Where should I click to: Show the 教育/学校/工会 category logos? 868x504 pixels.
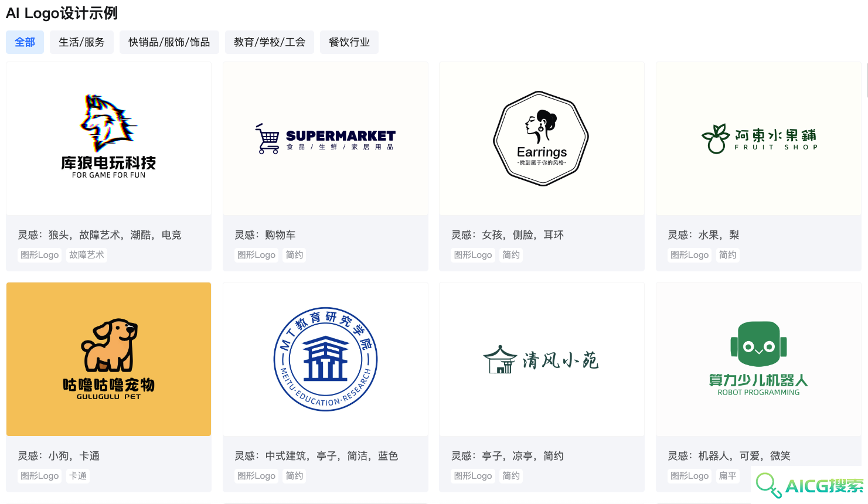coord(270,42)
